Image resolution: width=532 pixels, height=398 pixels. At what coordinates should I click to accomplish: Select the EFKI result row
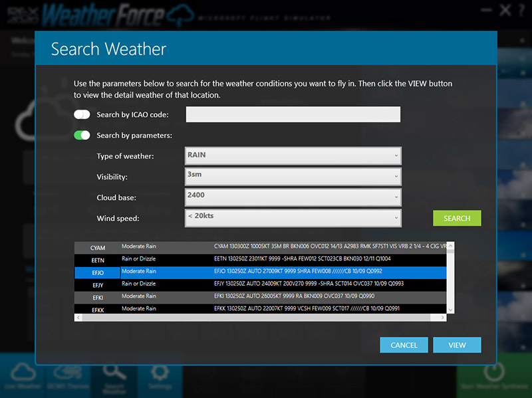click(x=260, y=297)
